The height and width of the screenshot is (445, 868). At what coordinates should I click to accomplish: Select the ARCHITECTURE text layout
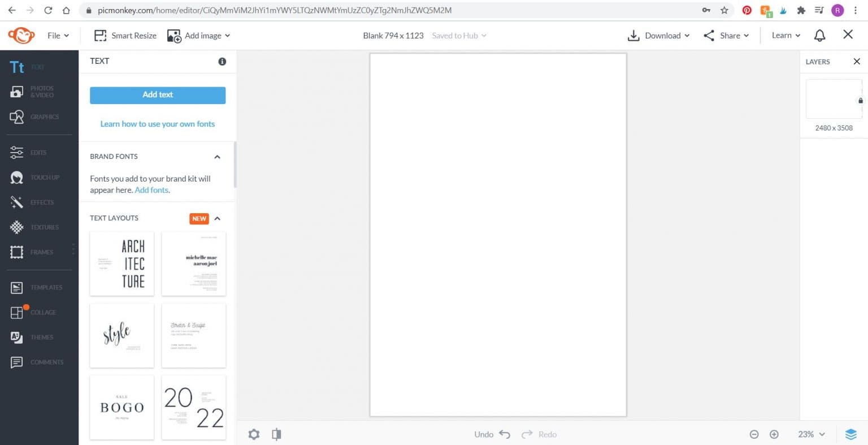122,263
